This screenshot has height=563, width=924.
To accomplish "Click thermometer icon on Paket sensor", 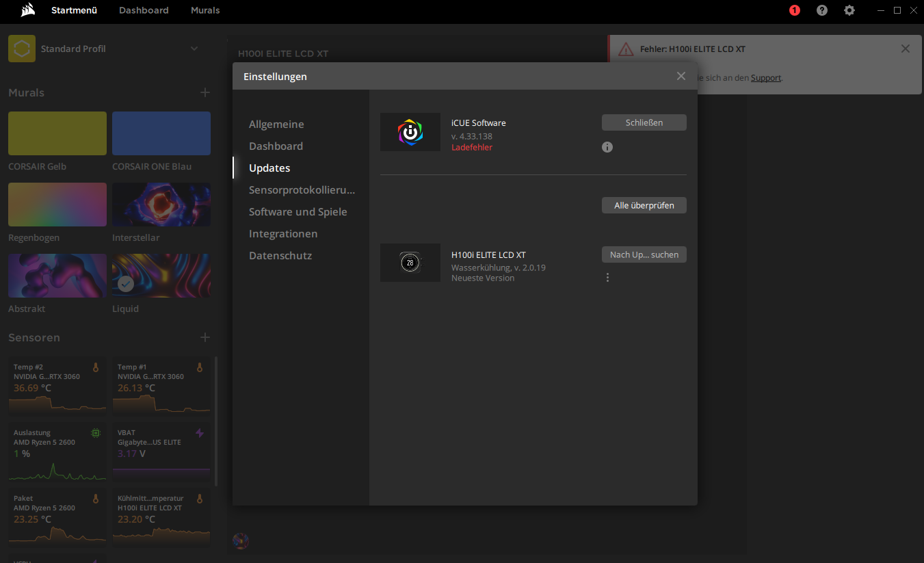I will click(x=96, y=499).
